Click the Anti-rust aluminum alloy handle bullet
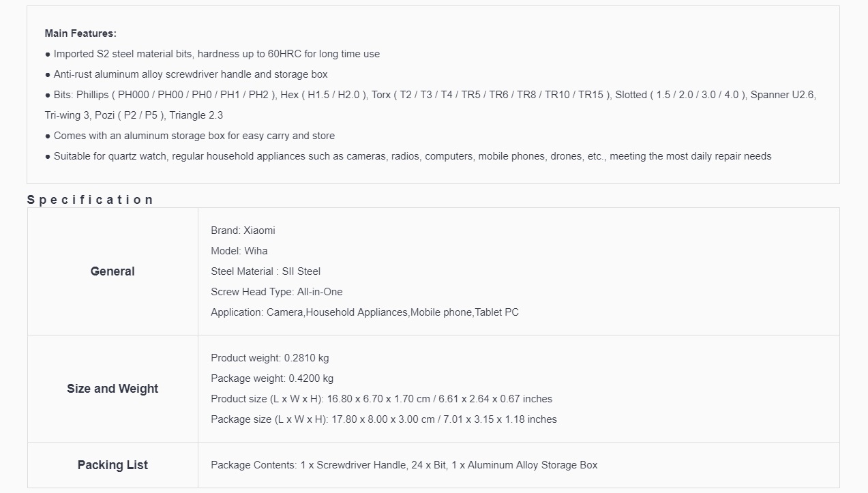The image size is (868, 493). point(186,74)
